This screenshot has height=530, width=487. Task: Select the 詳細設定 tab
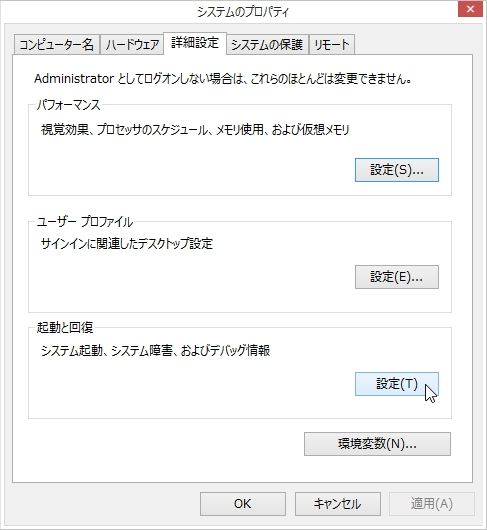point(195,43)
